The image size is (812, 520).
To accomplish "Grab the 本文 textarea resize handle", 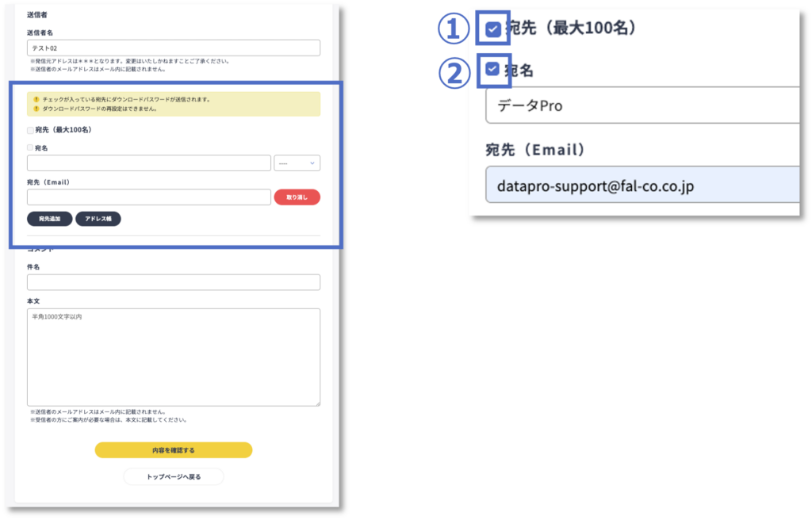I will tap(317, 403).
